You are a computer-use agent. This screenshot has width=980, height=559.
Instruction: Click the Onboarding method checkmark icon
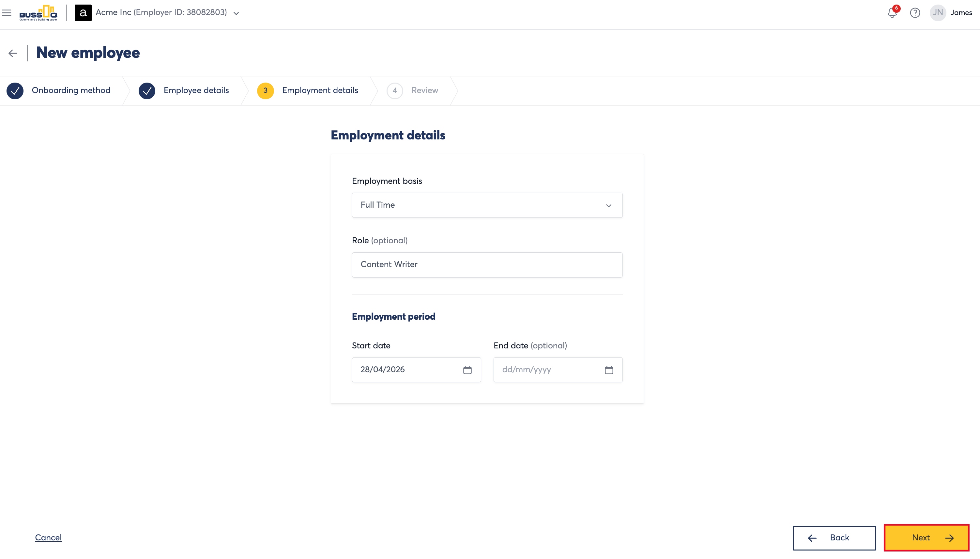point(15,90)
